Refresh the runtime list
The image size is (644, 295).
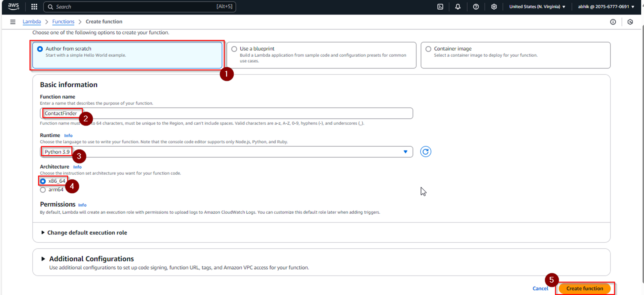[x=425, y=152]
